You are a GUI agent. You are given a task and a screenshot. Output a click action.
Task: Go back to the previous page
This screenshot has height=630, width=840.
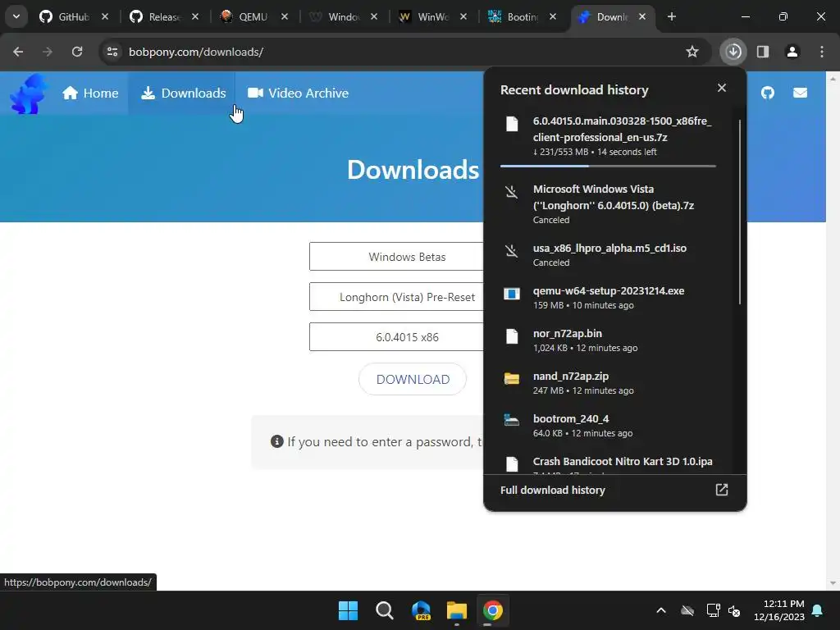point(18,52)
